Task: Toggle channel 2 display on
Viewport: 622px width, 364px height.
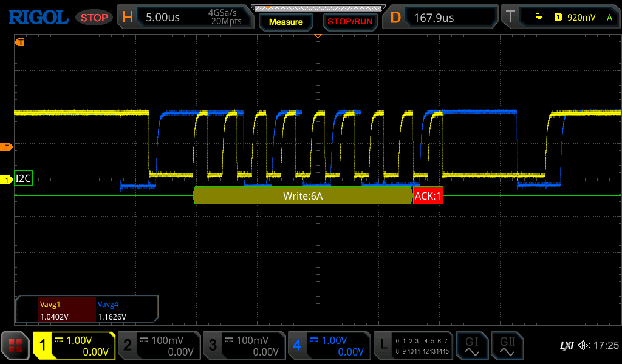Action: pyautogui.click(x=160, y=345)
